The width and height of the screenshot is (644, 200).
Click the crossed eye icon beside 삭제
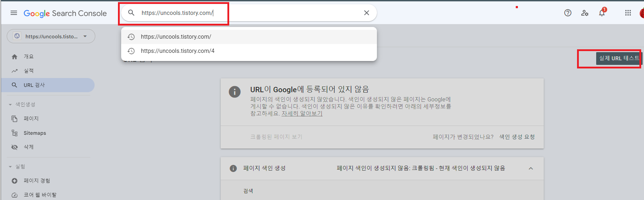[15, 147]
